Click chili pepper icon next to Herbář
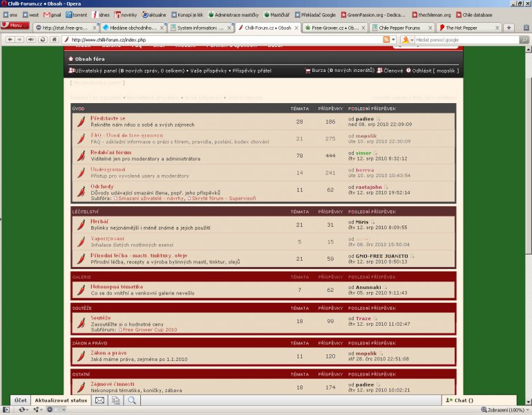The image size is (532, 415). click(81, 223)
